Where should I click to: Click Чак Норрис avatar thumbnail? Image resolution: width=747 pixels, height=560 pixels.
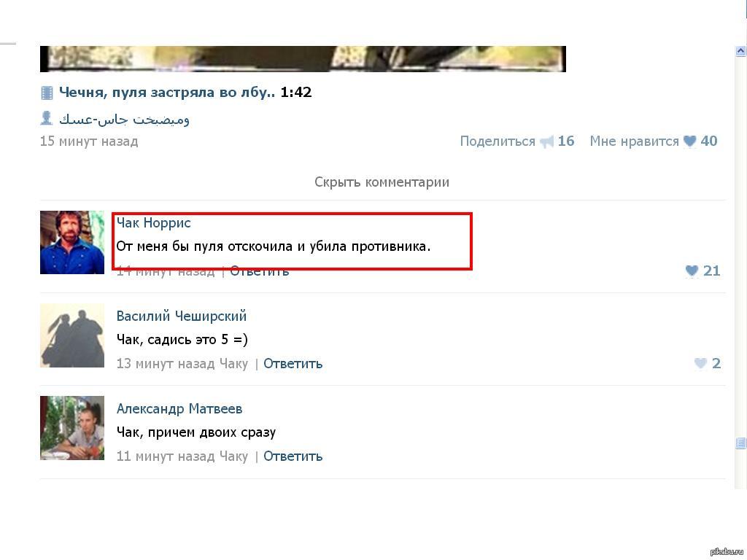pos(72,242)
